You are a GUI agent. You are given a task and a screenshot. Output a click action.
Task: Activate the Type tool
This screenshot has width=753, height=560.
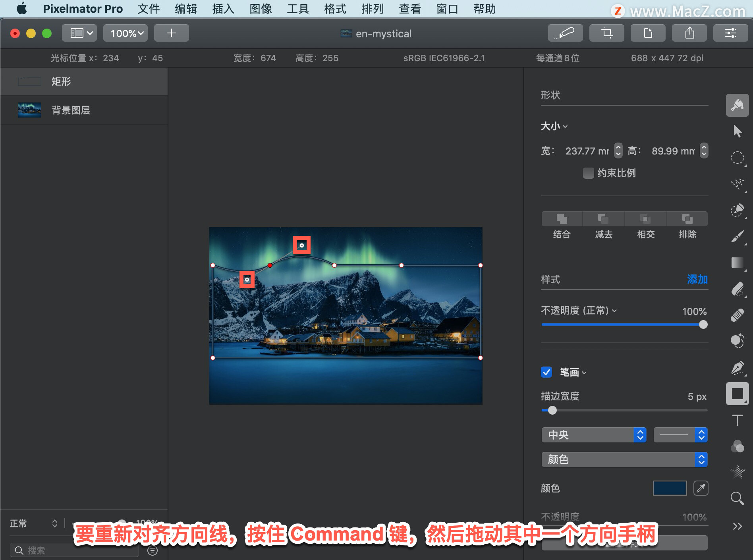click(x=737, y=420)
